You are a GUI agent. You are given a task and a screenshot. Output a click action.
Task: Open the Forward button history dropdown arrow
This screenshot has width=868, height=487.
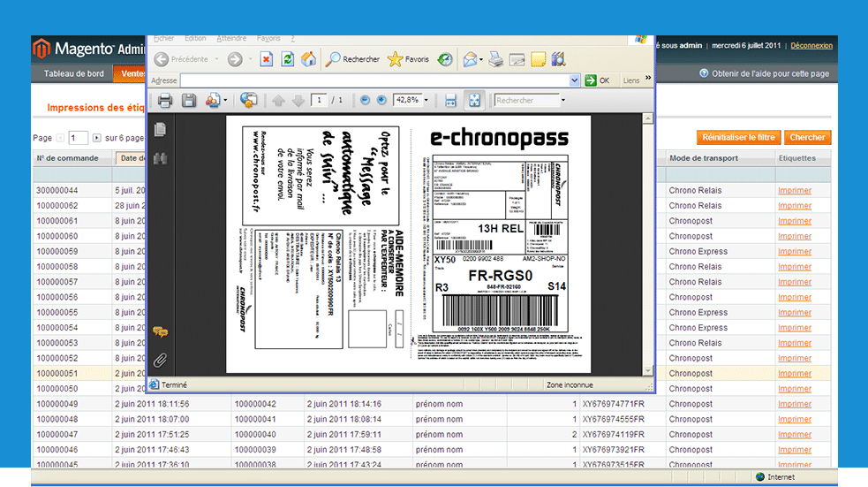click(x=250, y=59)
